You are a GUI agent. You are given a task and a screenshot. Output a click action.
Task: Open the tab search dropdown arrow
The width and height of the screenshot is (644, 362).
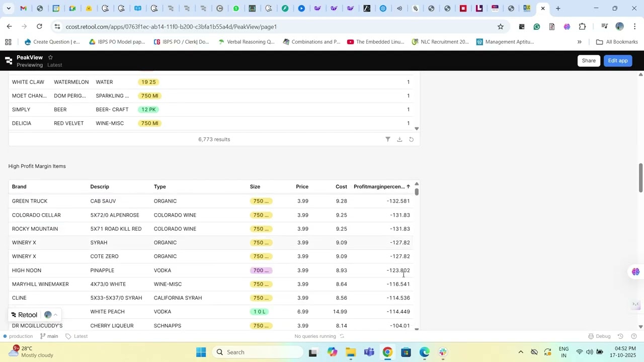8,9
